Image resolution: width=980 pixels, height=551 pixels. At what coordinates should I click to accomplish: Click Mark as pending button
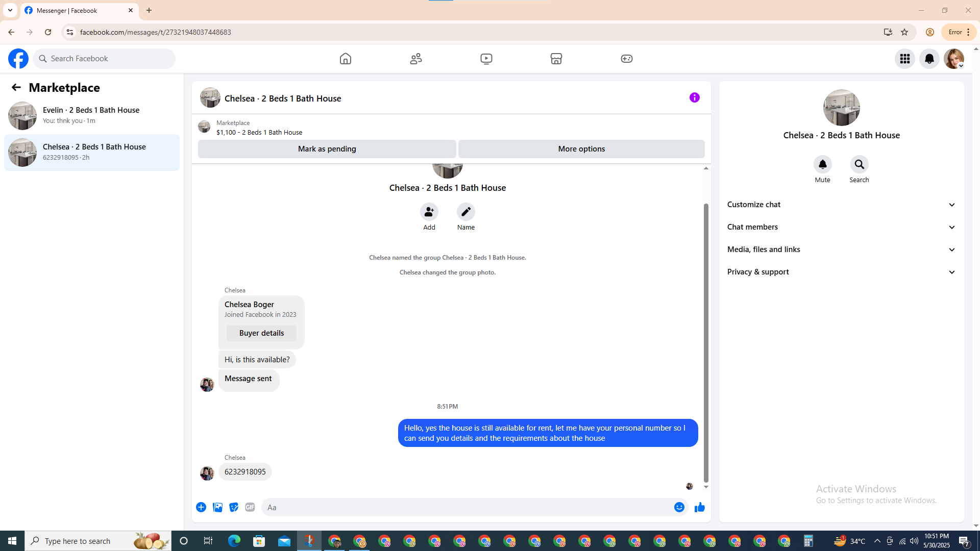coord(327,149)
